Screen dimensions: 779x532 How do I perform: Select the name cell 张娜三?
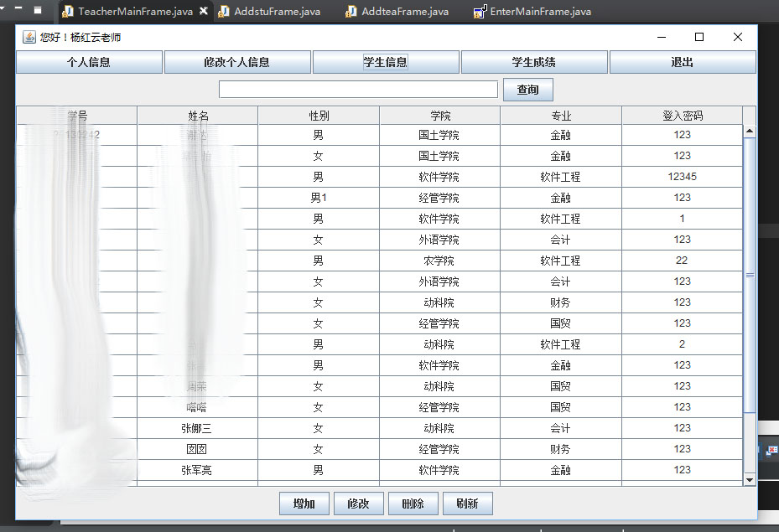click(197, 428)
